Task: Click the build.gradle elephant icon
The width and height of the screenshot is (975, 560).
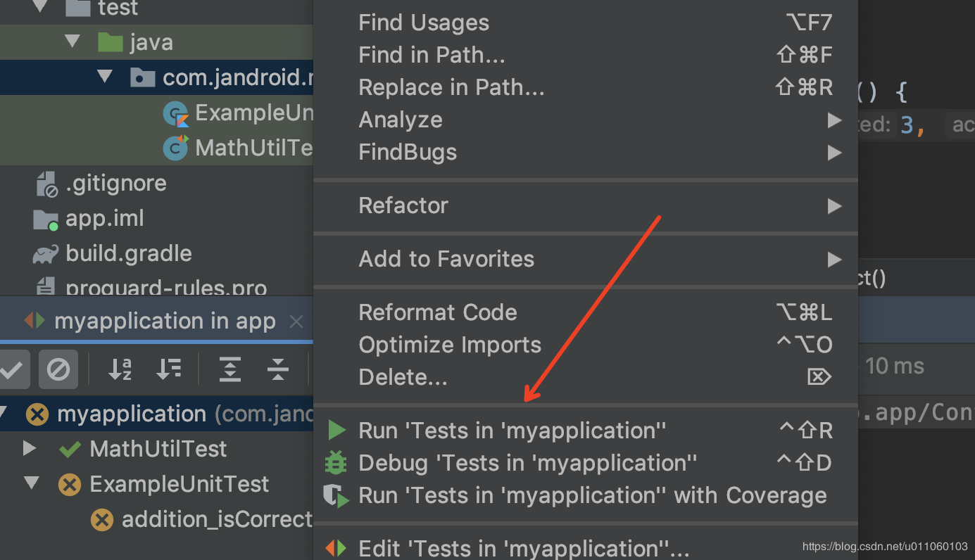Action: coord(46,254)
